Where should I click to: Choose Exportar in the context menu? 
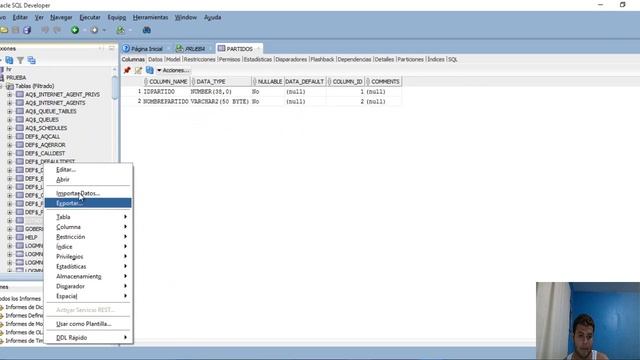pyautogui.click(x=88, y=203)
